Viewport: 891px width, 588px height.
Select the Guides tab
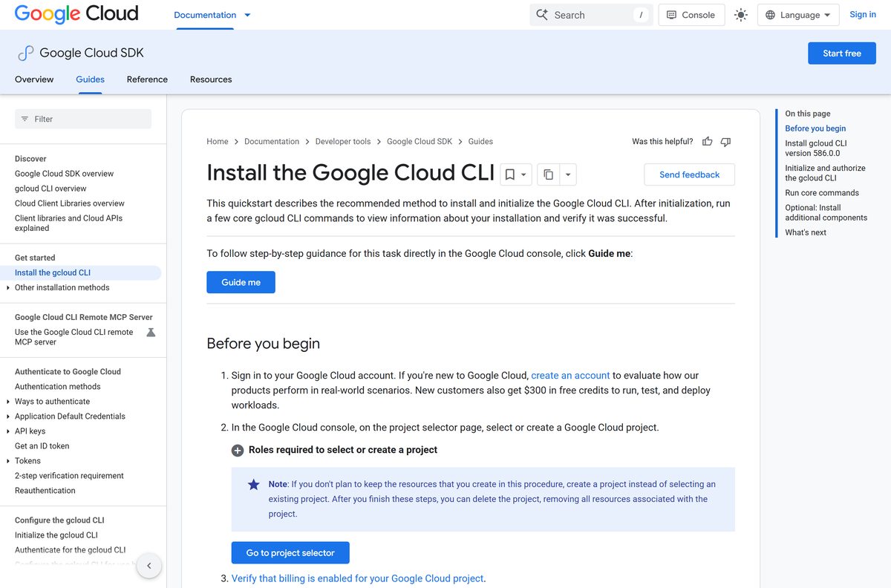[90, 79]
